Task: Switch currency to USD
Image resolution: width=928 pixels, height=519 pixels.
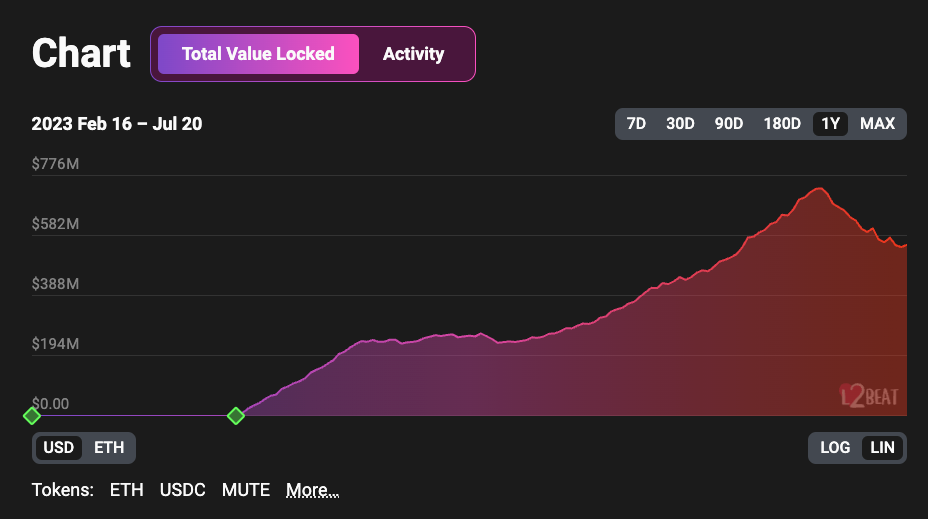Action: click(59, 447)
